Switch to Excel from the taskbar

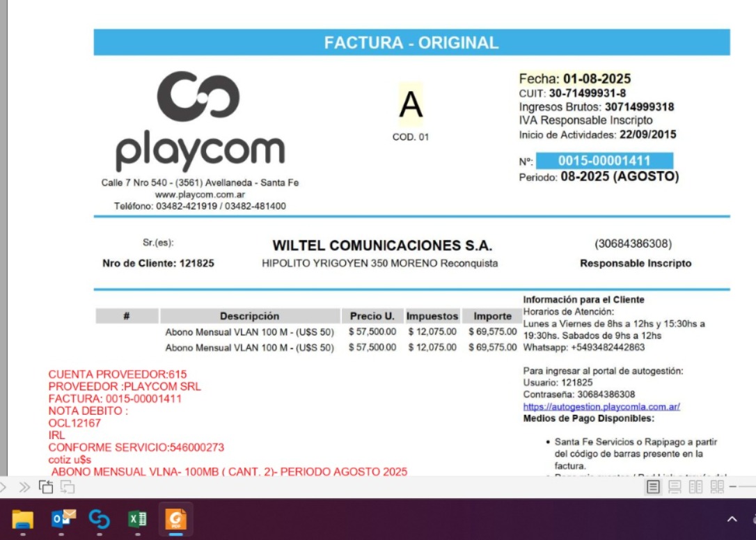point(138,519)
